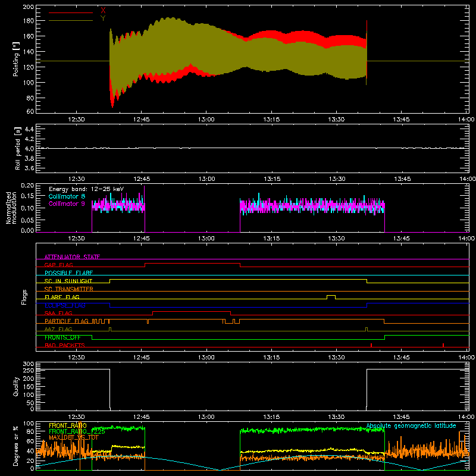Click the raised SAA_FLAG segment
Image resolution: width=476 pixels, height=476 pixels.
click(x=192, y=312)
